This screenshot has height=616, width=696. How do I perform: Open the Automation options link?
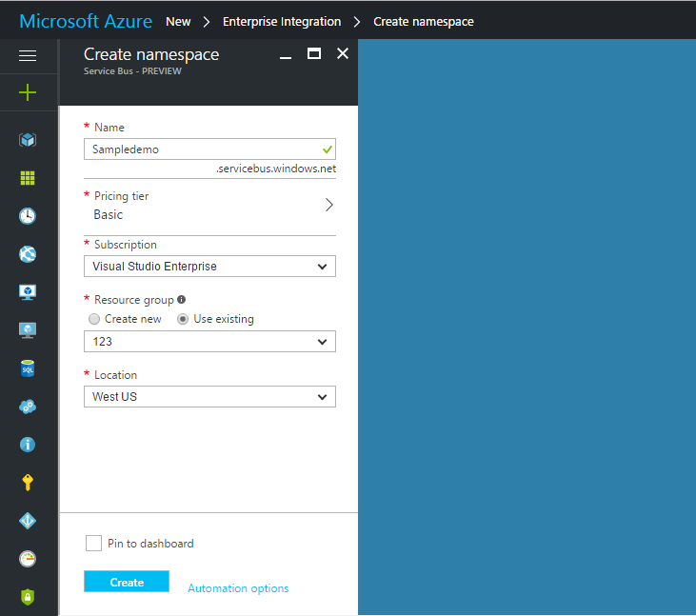[x=238, y=588]
